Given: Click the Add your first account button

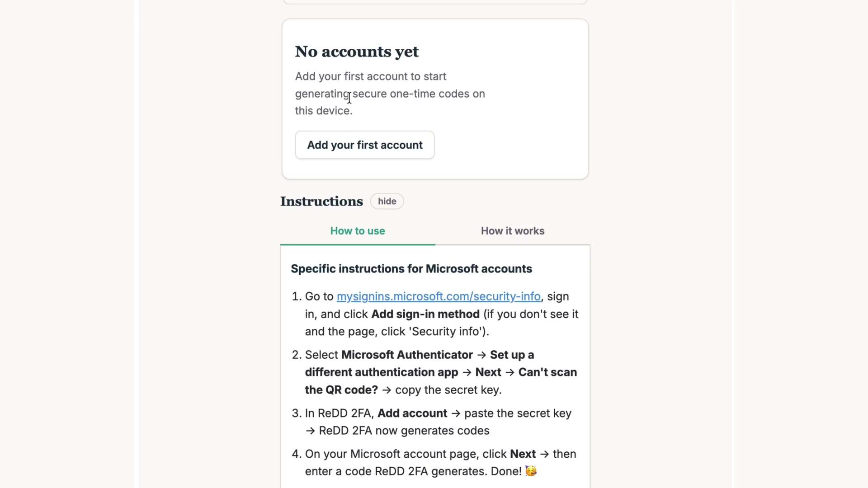Looking at the screenshot, I should click(x=365, y=145).
